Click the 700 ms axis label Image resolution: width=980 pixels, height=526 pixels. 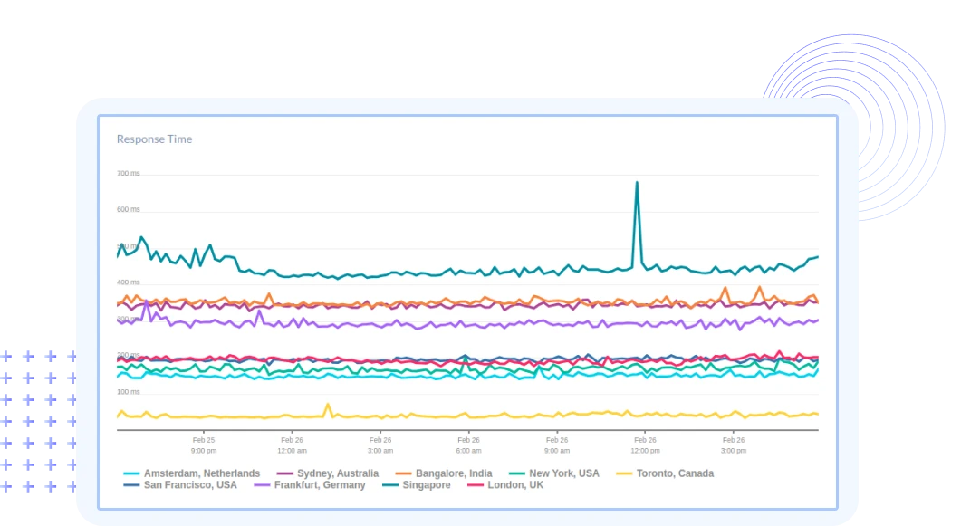coord(128,173)
